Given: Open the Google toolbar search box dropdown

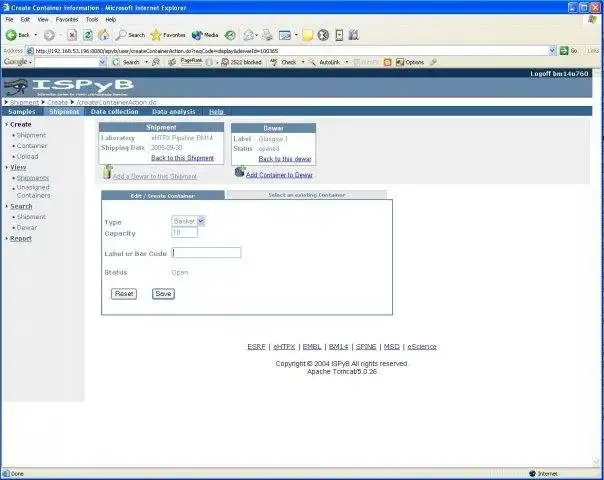Looking at the screenshot, I should pyautogui.click(x=102, y=62).
